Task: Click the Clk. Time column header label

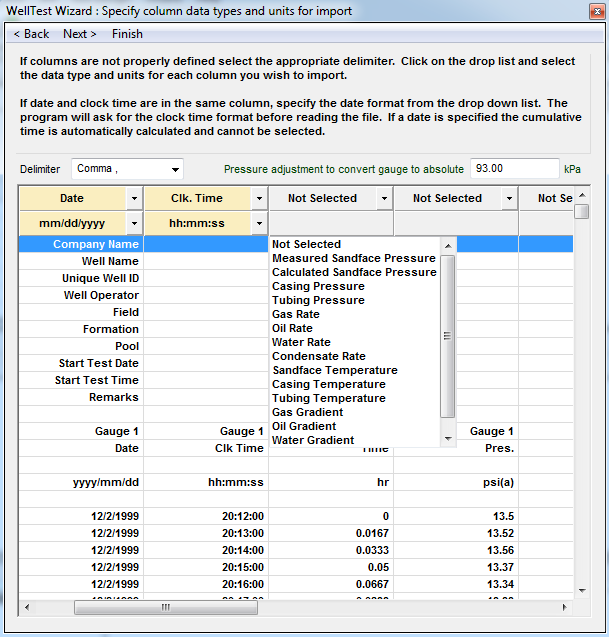Action: [197, 199]
